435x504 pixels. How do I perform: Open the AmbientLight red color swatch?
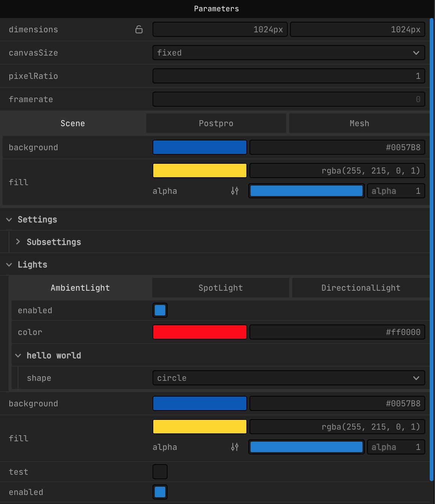[x=200, y=332]
